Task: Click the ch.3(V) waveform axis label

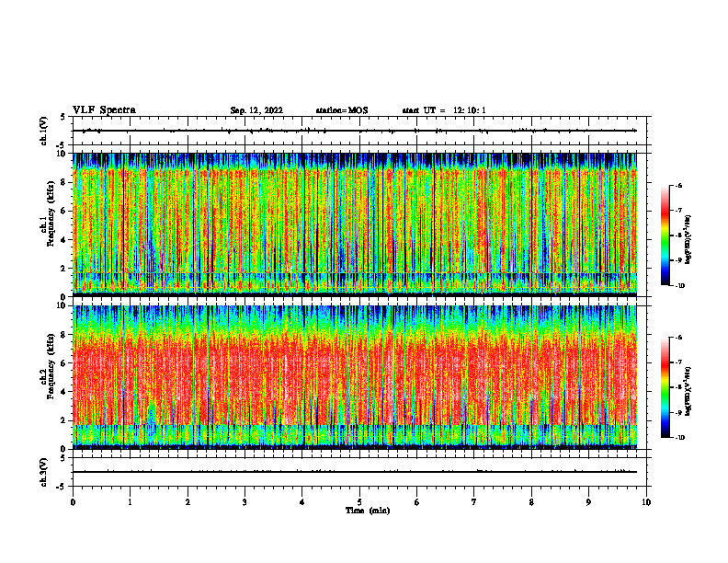Action: pyautogui.click(x=43, y=472)
